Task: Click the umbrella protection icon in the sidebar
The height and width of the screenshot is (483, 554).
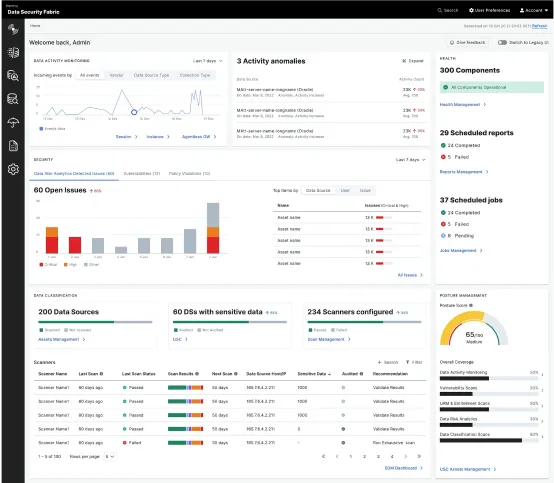Action: tap(13, 123)
